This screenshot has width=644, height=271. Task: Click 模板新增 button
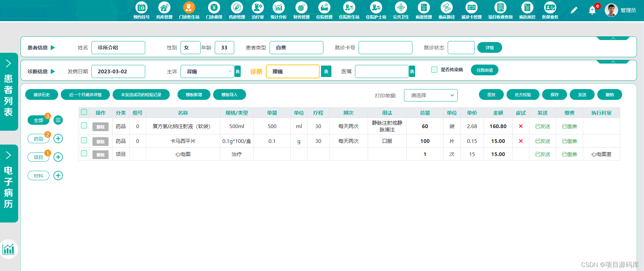point(194,94)
